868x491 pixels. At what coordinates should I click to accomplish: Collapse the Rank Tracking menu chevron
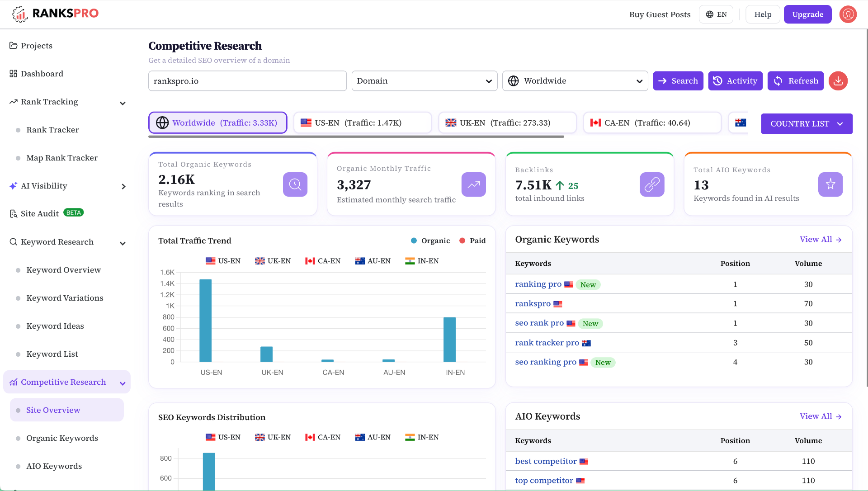click(123, 104)
